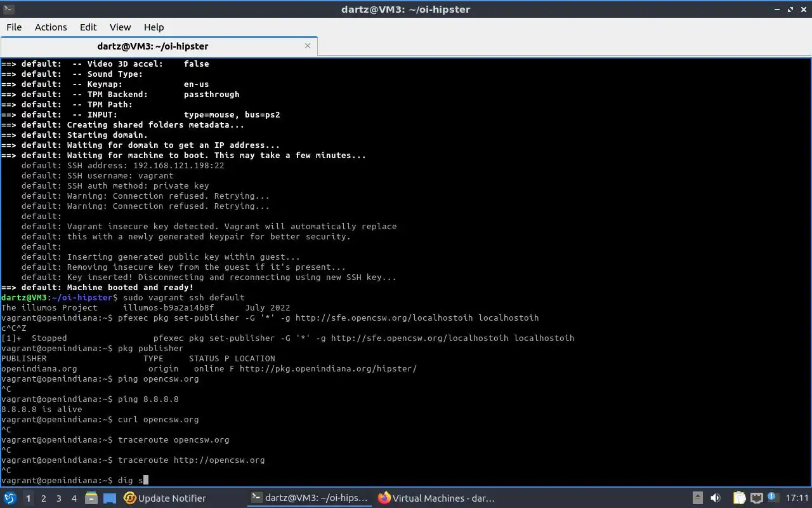This screenshot has width=812, height=508.
Task: Click the 'INPUT: type=mouse, bus=ps2' line
Action: pyautogui.click(x=140, y=114)
